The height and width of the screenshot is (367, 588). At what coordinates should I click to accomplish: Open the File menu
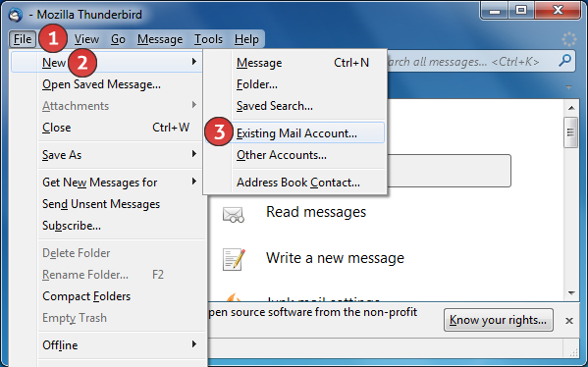pos(23,39)
